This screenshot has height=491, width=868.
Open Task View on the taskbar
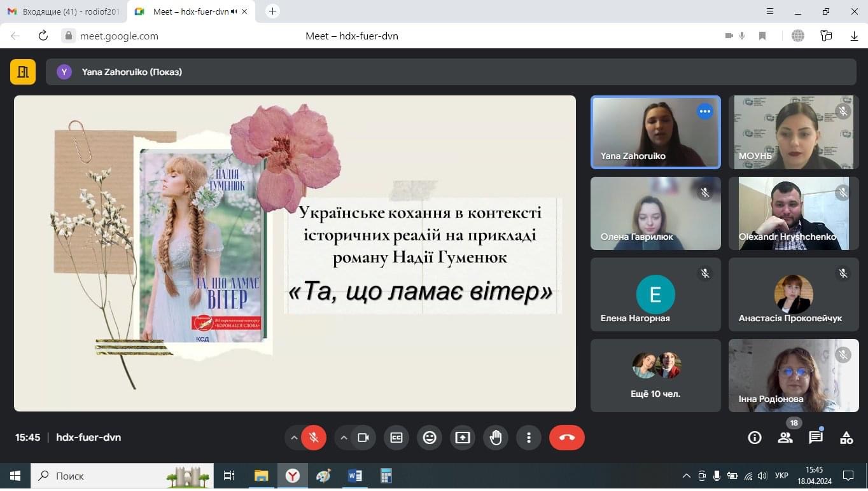[229, 476]
